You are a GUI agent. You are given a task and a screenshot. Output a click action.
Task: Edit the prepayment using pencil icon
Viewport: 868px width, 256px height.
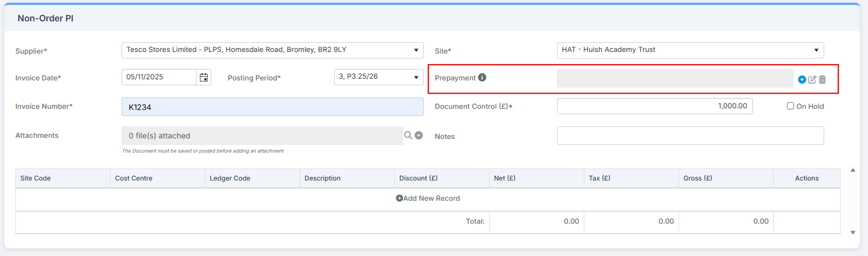coord(812,79)
